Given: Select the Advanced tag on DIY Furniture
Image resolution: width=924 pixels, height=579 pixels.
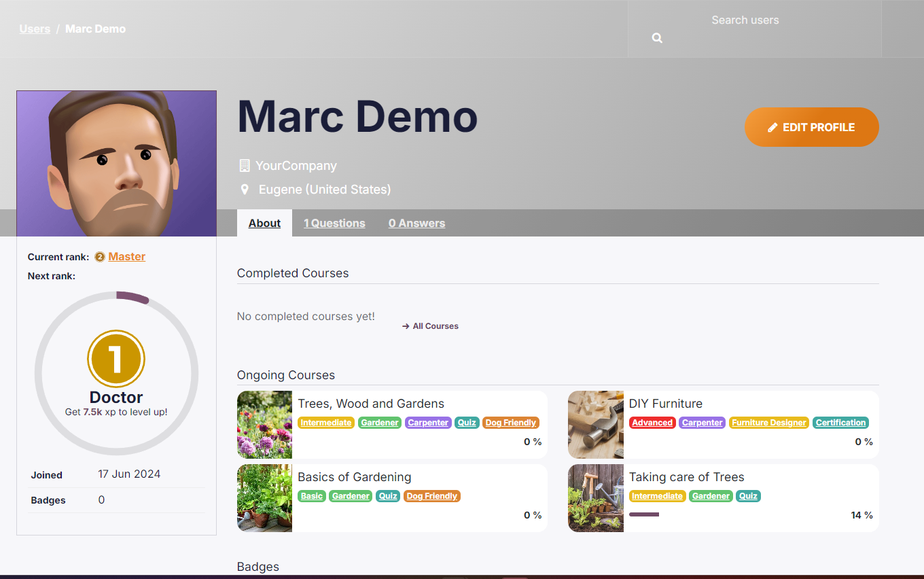Looking at the screenshot, I should 652,423.
